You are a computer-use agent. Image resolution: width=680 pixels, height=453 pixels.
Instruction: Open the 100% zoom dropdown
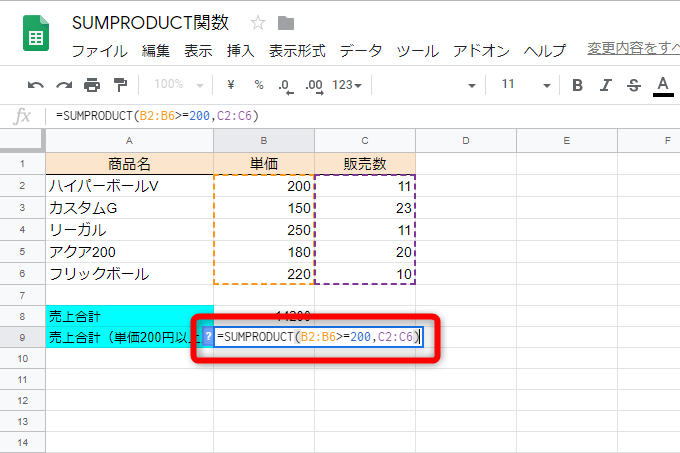click(179, 85)
